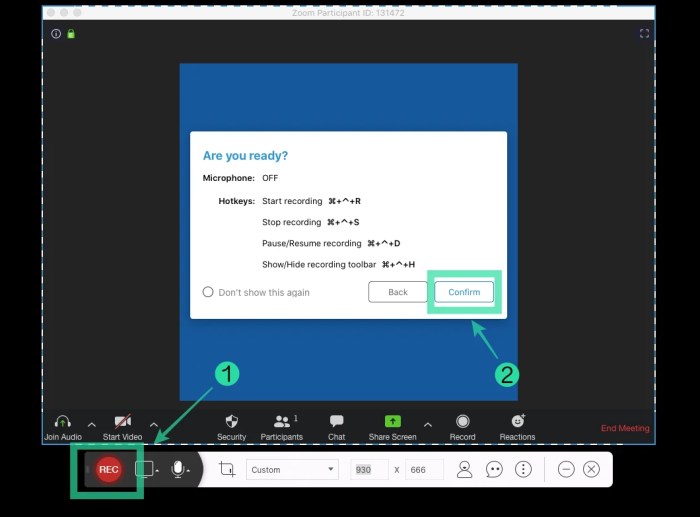Open the feedback chat bubble icon
Image resolution: width=700 pixels, height=517 pixels.
coord(494,469)
